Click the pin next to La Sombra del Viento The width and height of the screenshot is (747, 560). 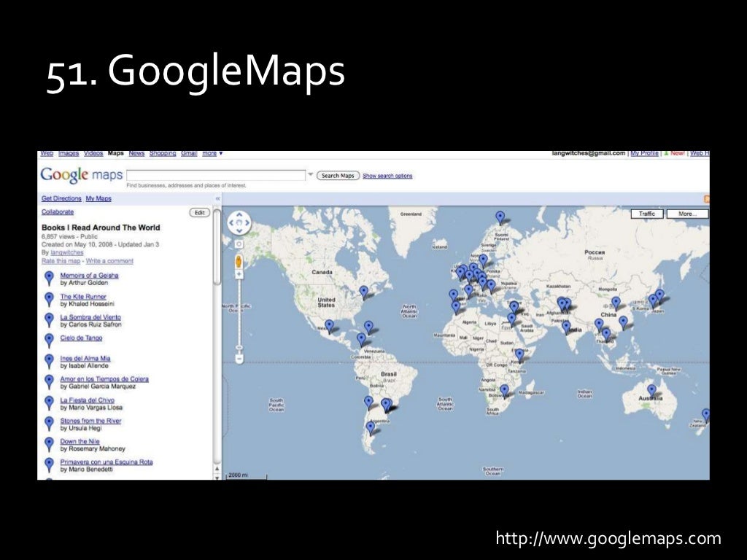coord(49,319)
